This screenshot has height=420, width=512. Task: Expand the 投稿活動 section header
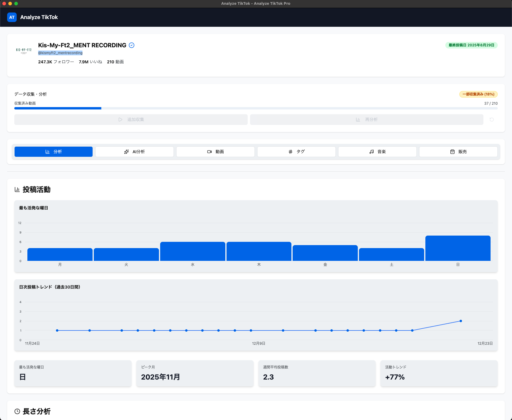click(x=36, y=189)
